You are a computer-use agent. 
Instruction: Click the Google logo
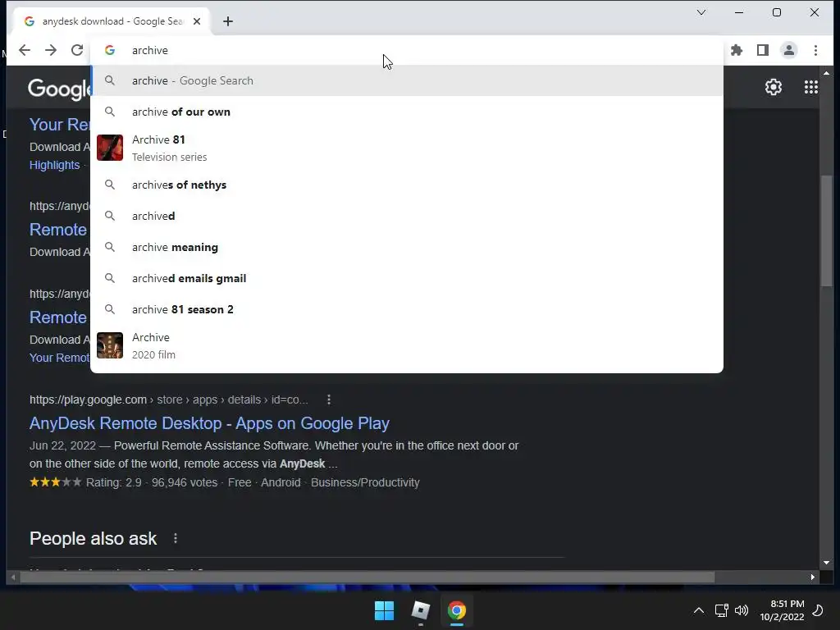click(x=60, y=89)
